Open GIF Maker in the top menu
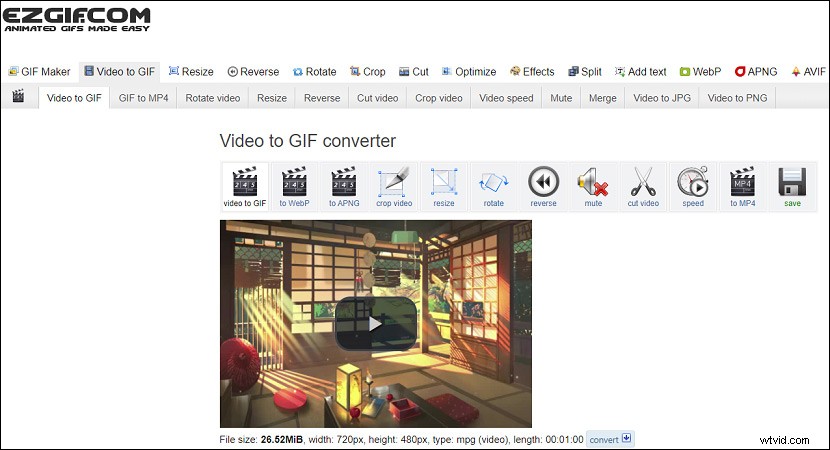This screenshot has height=450, width=830. [39, 71]
